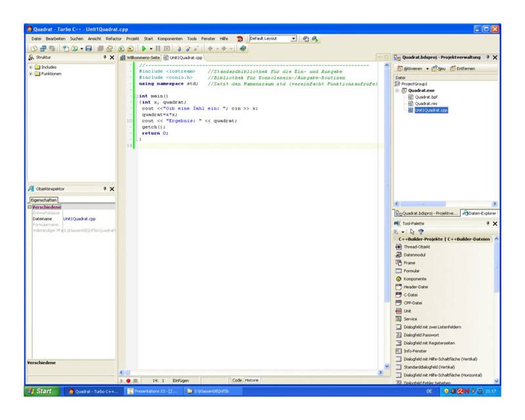
Task: Select Quadrat.res in the project tree
Action: pos(425,103)
